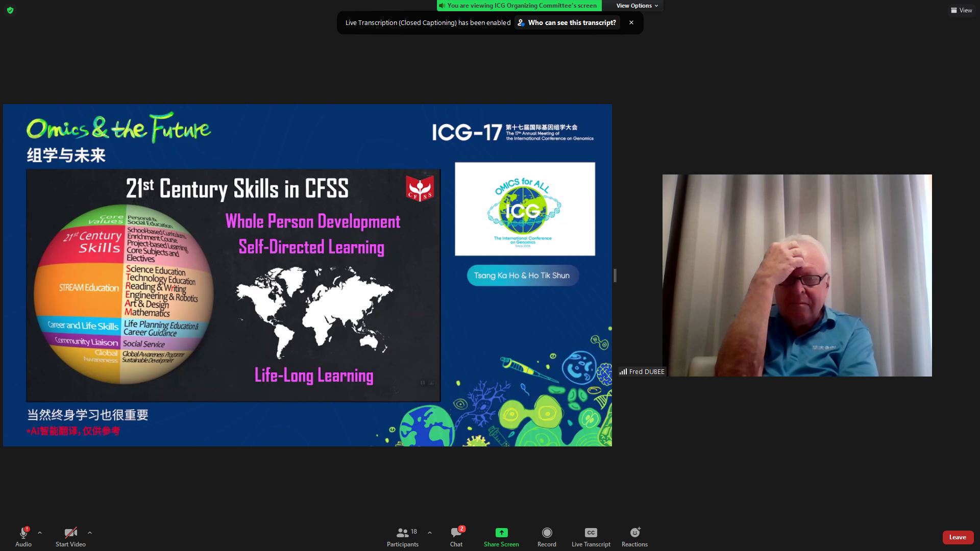Viewport: 980px width, 551px height.
Task: Open the Reactions menu
Action: click(x=634, y=533)
